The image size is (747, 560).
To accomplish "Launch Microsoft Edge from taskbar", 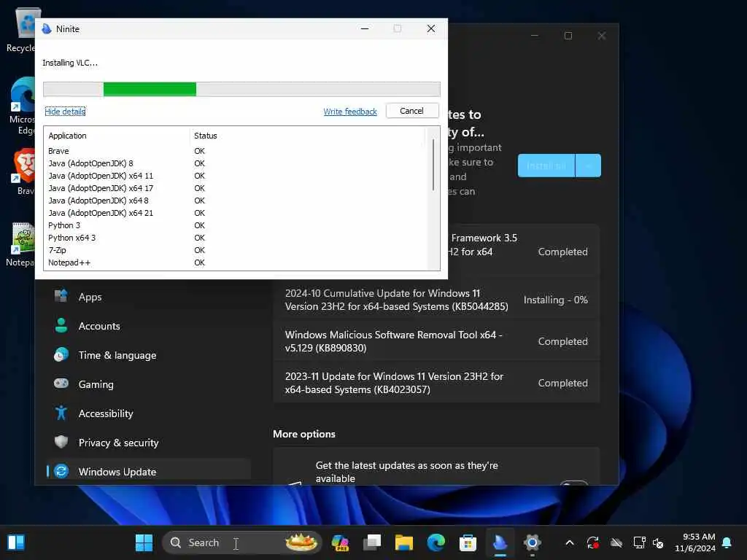I will pos(436,542).
